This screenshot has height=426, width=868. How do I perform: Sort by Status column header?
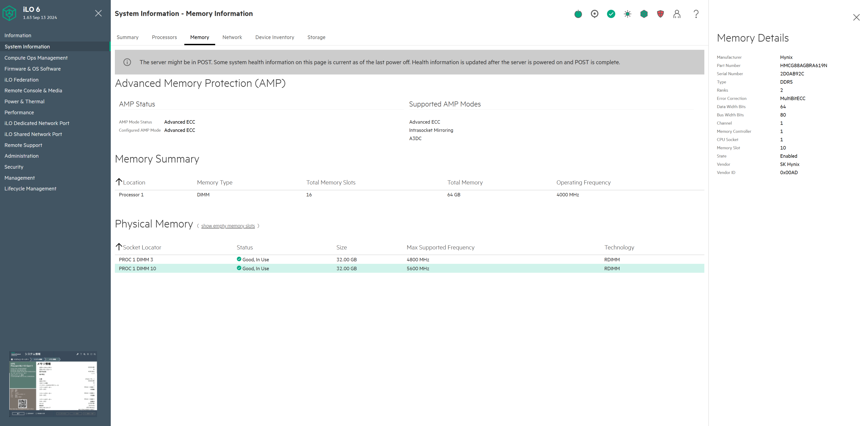pos(245,247)
